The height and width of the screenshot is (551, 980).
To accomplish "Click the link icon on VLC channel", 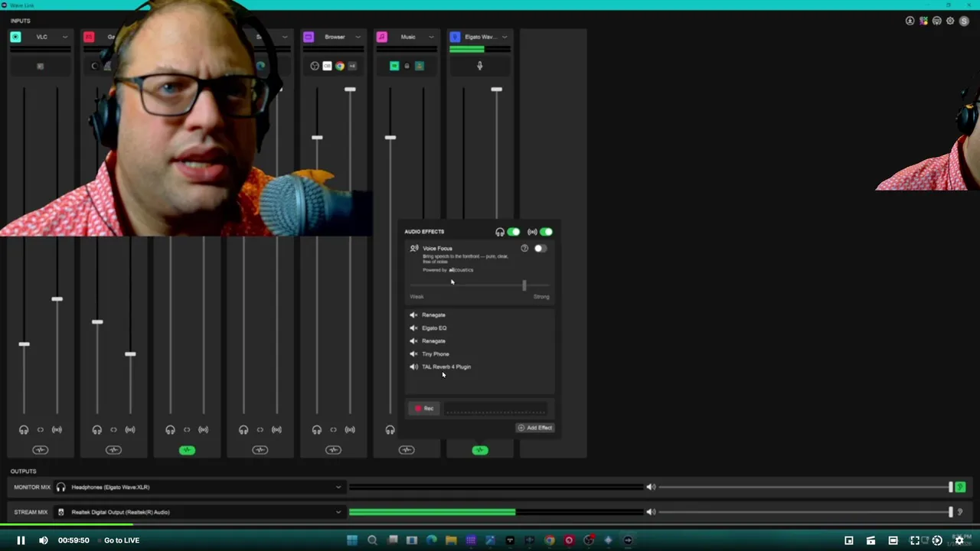I will pos(41,430).
